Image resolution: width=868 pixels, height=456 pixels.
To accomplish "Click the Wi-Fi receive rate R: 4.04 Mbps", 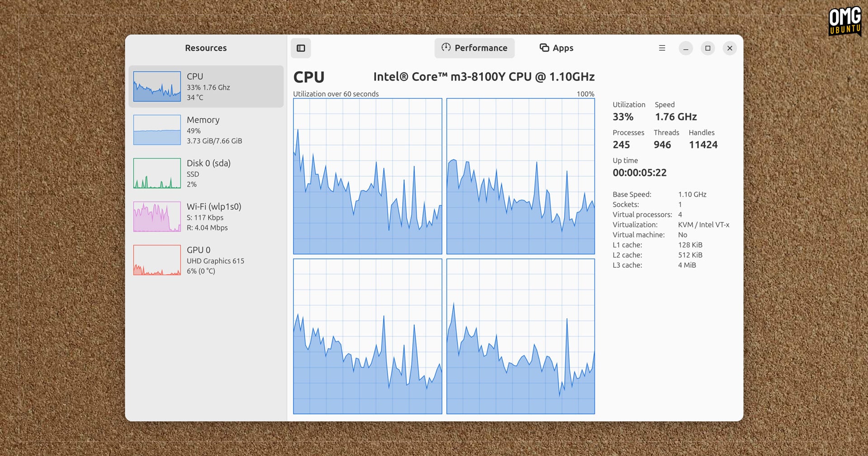I will click(207, 228).
